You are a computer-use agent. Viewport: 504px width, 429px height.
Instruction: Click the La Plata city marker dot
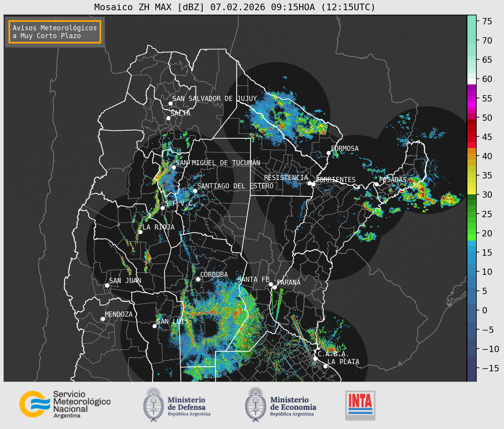[x=325, y=366]
